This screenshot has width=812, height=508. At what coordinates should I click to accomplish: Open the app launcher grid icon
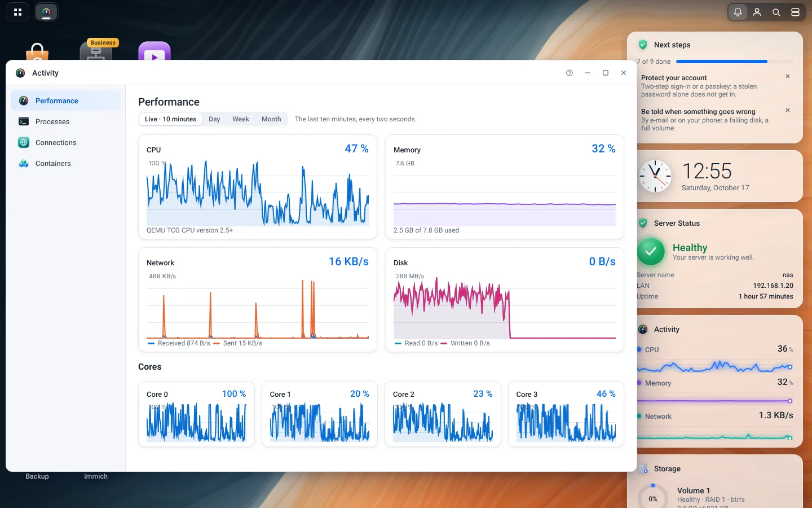(x=17, y=12)
